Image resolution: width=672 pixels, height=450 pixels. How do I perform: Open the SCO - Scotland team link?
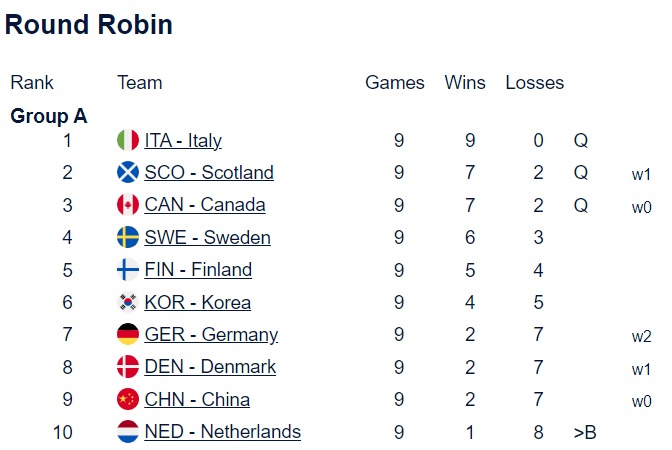(209, 173)
